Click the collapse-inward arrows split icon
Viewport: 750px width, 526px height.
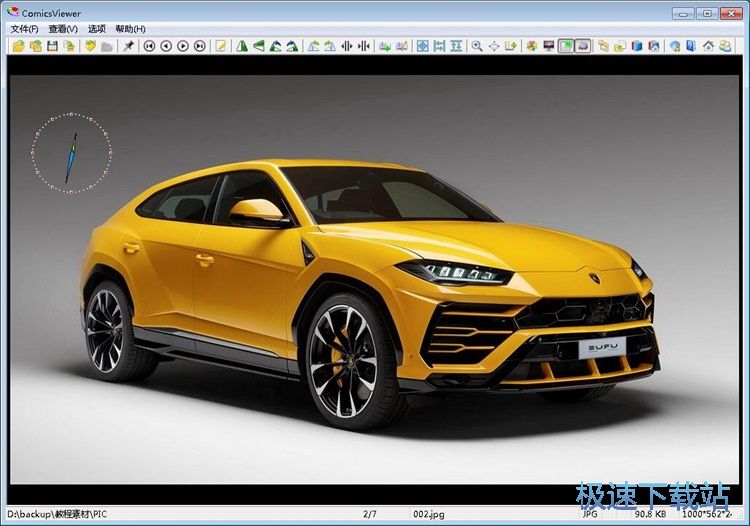coord(364,46)
